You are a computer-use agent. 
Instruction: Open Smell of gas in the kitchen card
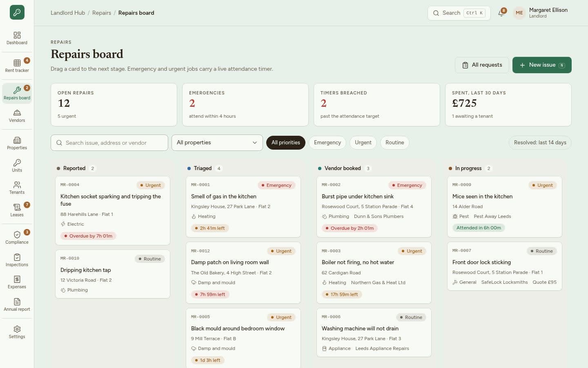[243, 207]
